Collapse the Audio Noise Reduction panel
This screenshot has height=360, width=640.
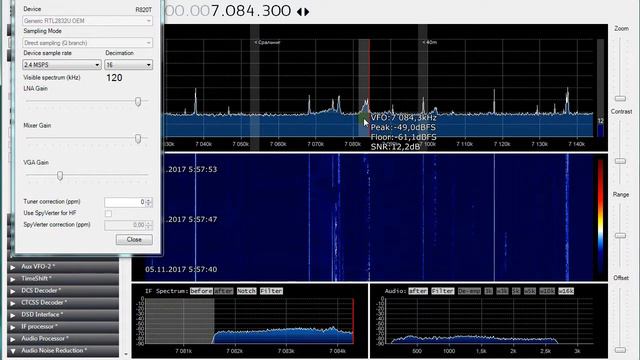point(63,351)
